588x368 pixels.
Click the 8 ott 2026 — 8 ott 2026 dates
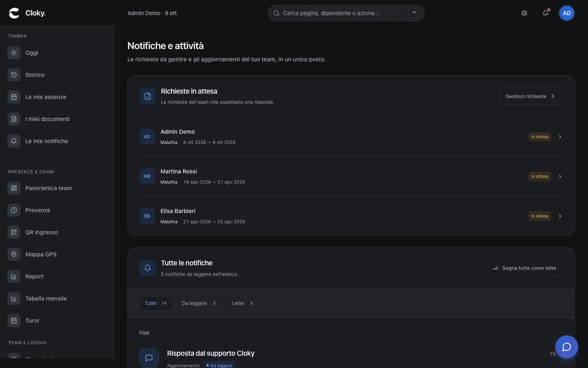click(x=209, y=142)
